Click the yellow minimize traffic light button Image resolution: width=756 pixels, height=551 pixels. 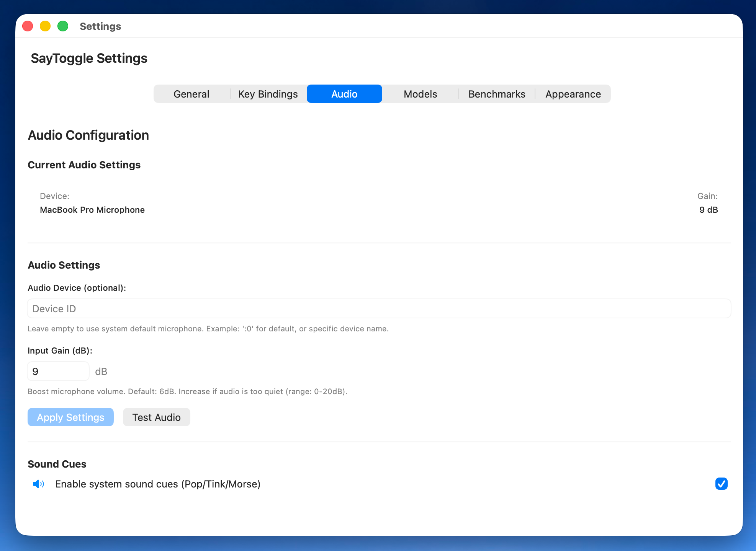tap(45, 26)
